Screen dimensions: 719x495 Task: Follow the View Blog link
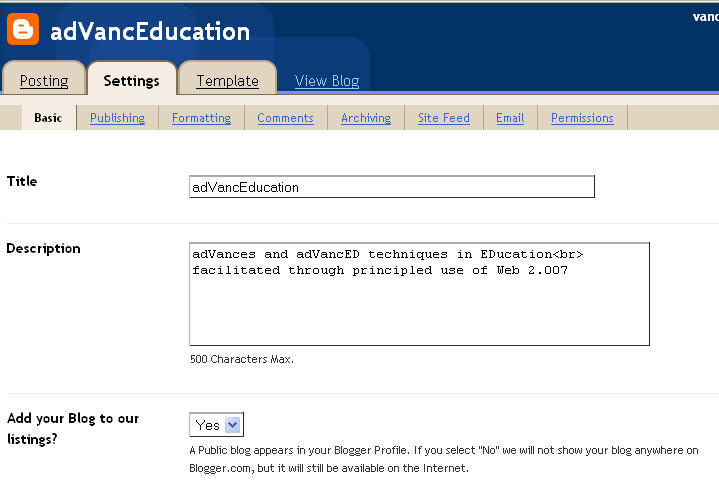coord(327,81)
